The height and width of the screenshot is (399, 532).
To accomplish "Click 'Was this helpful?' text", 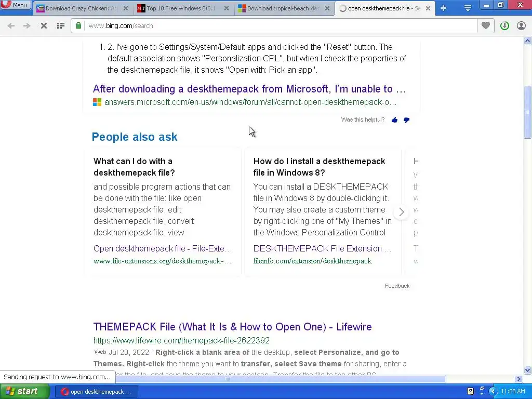I will pos(363,120).
